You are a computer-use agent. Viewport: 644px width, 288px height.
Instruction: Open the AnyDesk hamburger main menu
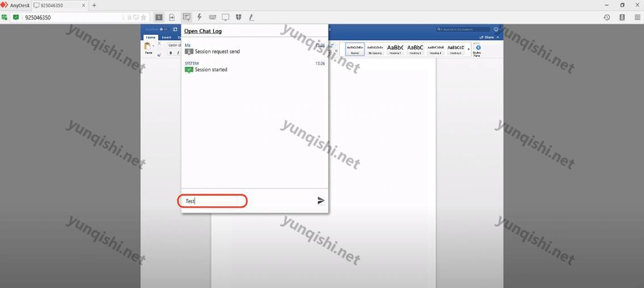(x=637, y=17)
